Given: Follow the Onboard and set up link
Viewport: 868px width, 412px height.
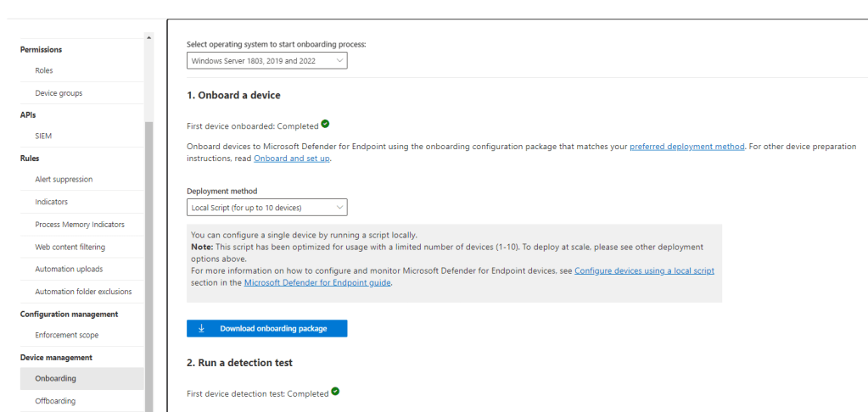Looking at the screenshot, I should [x=292, y=159].
